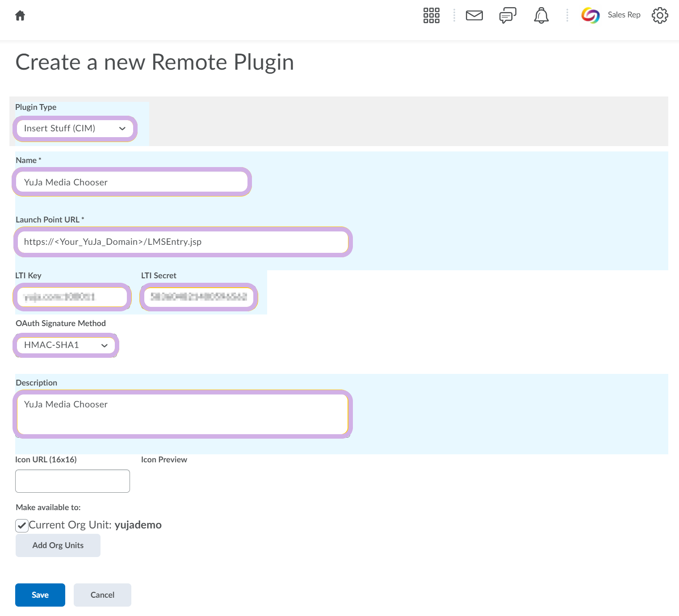Click the OAuth Signature Method label
Screen dimensions: 679x616
(61, 323)
